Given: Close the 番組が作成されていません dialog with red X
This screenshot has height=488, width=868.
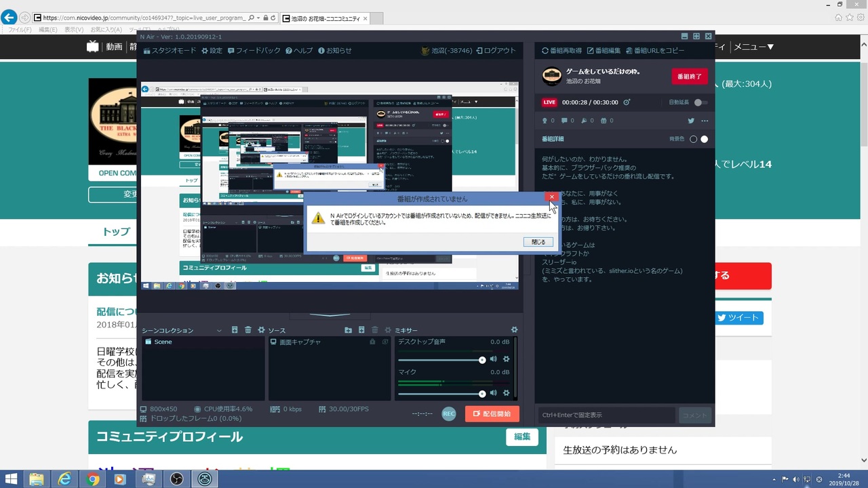Looking at the screenshot, I should 551,197.
